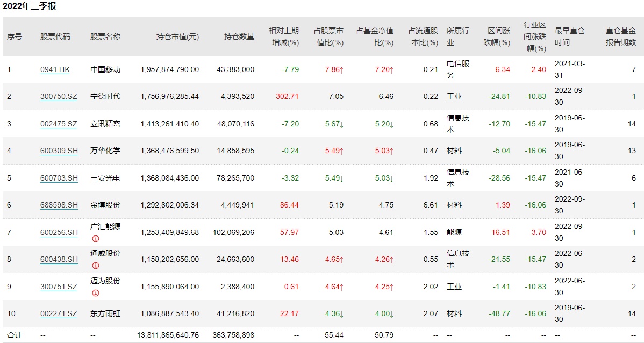Select stock name 迈为股份
This screenshot has height=343, width=644.
tap(105, 281)
